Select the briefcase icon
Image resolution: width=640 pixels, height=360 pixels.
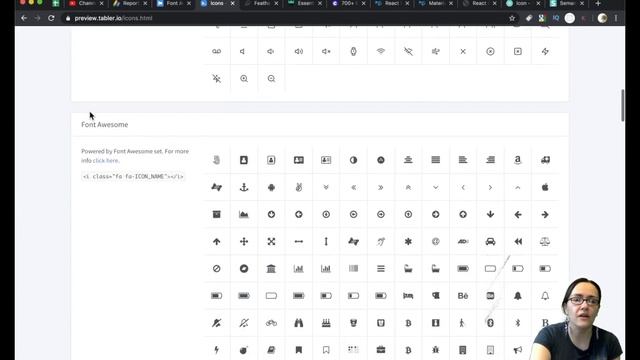380,350
